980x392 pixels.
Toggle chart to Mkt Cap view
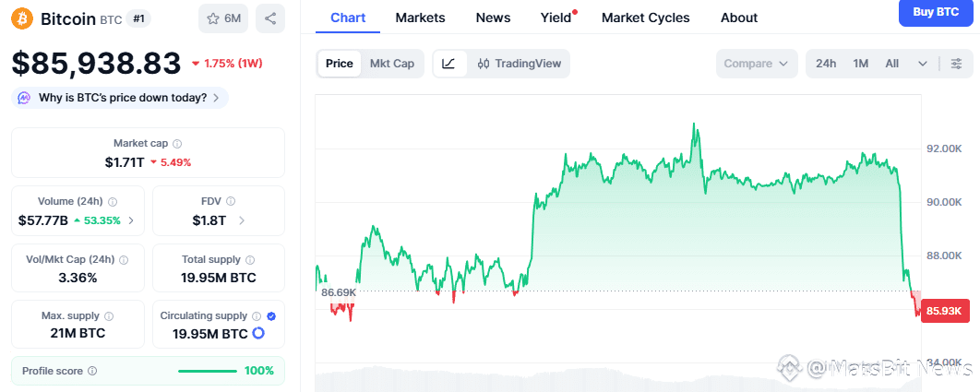coord(392,64)
